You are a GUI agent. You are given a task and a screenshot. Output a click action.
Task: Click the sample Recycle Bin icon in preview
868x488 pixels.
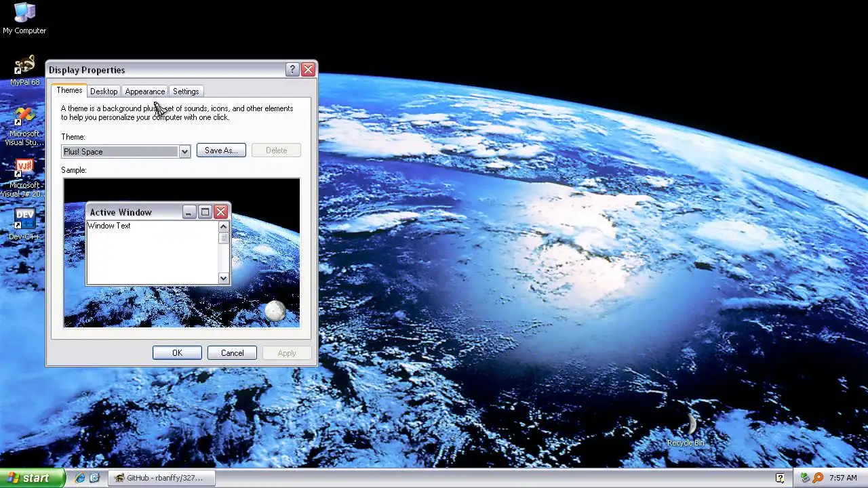(275, 310)
